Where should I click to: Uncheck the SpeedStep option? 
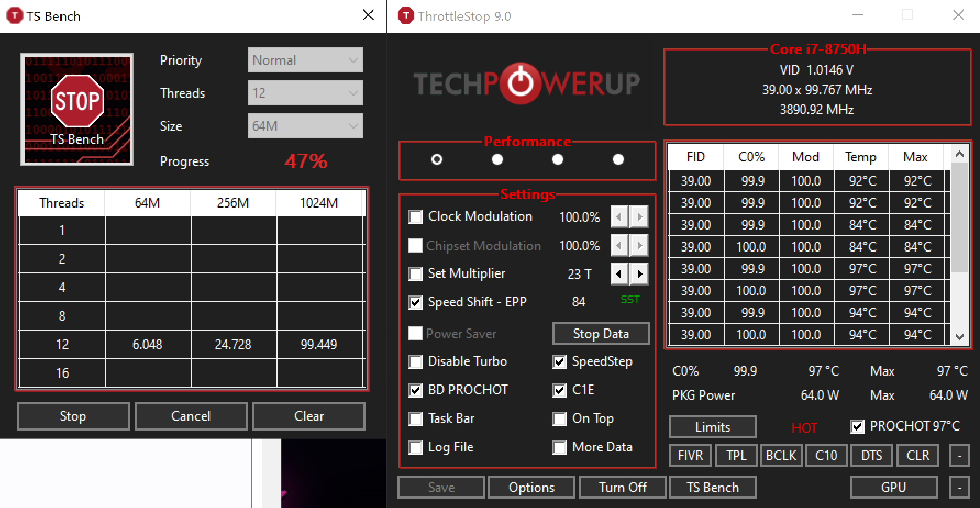[x=560, y=362]
